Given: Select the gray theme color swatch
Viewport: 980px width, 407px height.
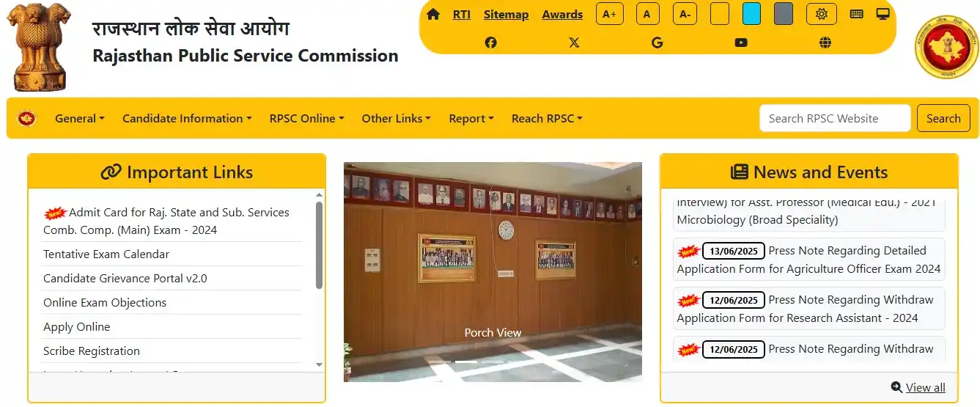Looking at the screenshot, I should click(784, 14).
